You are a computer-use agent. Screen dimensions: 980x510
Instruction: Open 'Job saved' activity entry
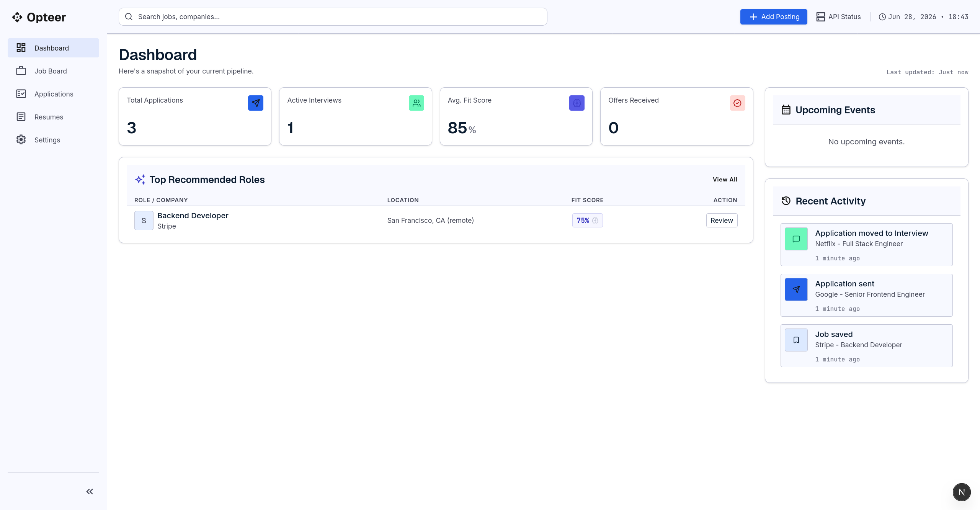click(x=867, y=346)
